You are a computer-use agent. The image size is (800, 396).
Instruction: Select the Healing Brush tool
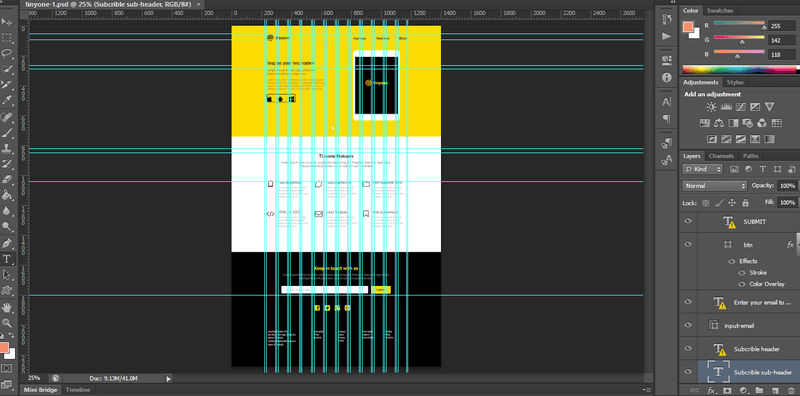pos(7,117)
